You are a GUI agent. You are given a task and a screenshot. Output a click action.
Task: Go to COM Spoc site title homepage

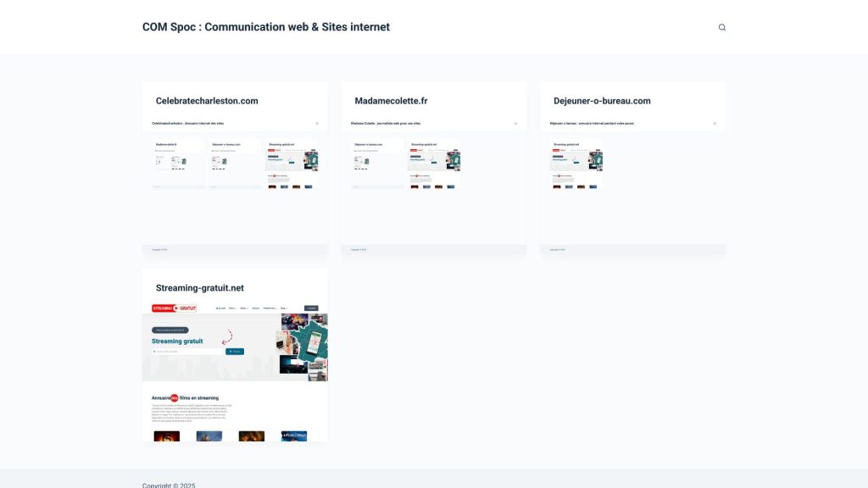[x=265, y=27]
